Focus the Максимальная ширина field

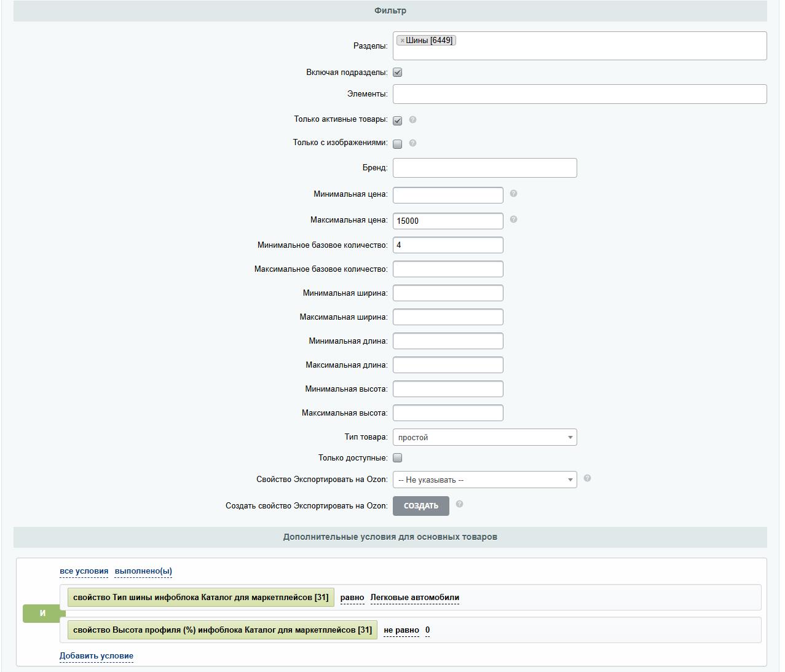tap(448, 317)
